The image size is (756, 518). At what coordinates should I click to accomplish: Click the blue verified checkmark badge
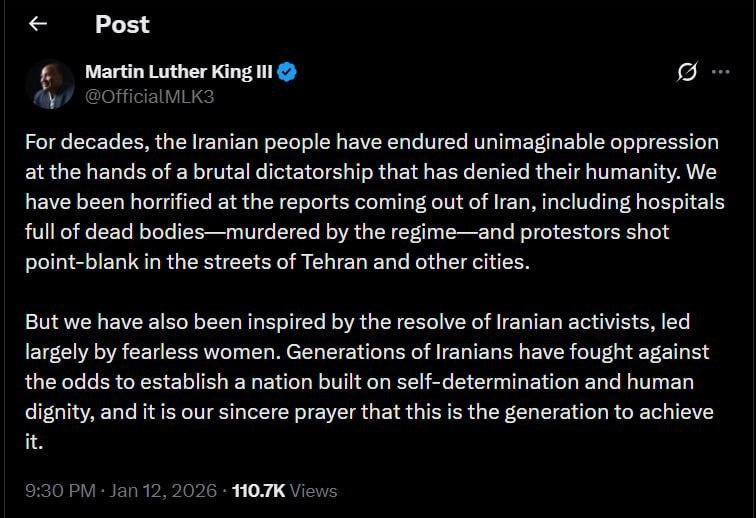(287, 72)
